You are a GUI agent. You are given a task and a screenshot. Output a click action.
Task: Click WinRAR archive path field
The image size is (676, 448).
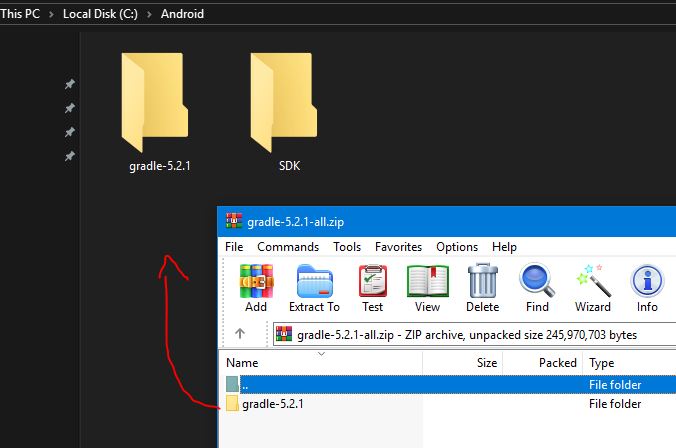pyautogui.click(x=474, y=334)
